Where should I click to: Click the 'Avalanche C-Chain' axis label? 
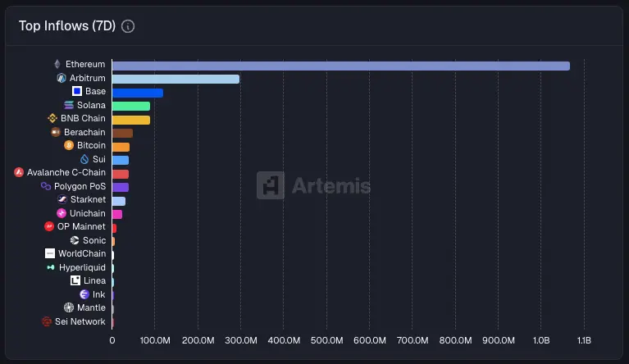click(x=66, y=172)
